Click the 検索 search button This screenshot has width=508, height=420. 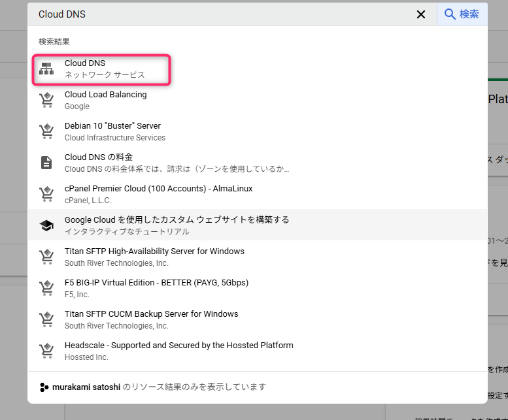point(462,14)
